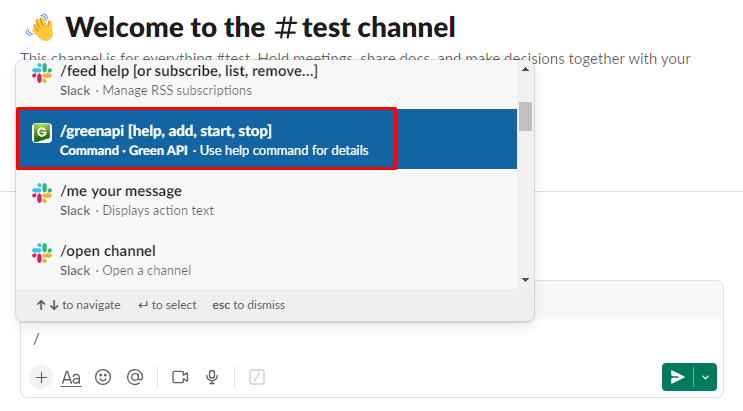Screen dimensions: 743x411
Task: Open the emoji picker smiley icon
Action: [102, 377]
